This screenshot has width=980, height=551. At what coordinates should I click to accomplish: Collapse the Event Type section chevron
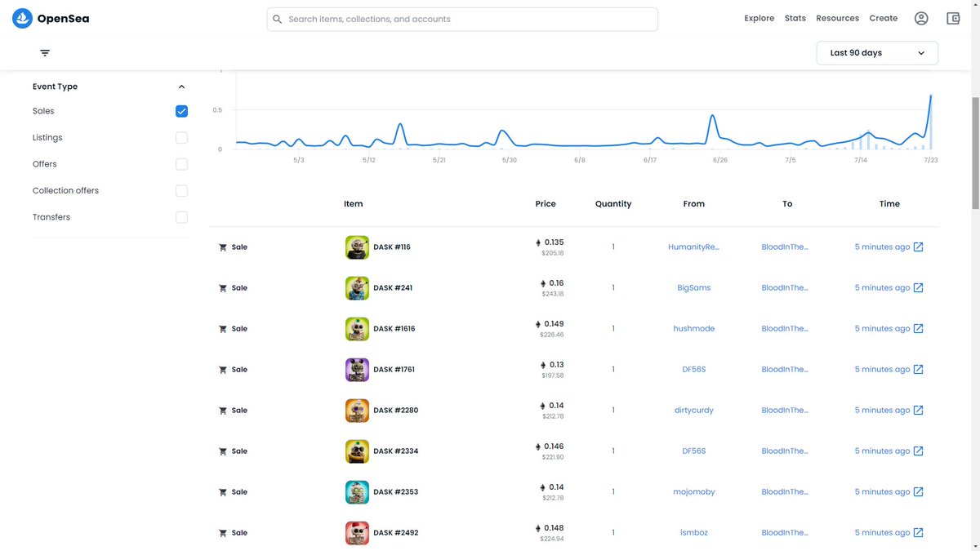click(x=181, y=87)
